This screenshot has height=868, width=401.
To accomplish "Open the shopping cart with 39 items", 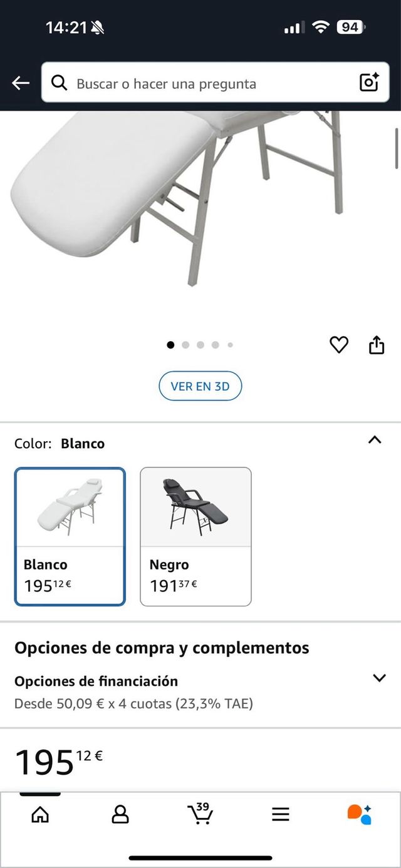I will 200,815.
